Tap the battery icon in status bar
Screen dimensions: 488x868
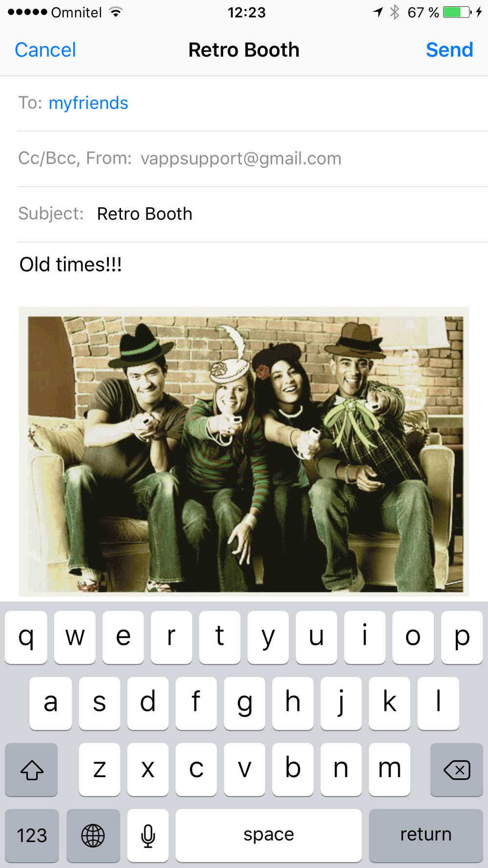coord(457,12)
